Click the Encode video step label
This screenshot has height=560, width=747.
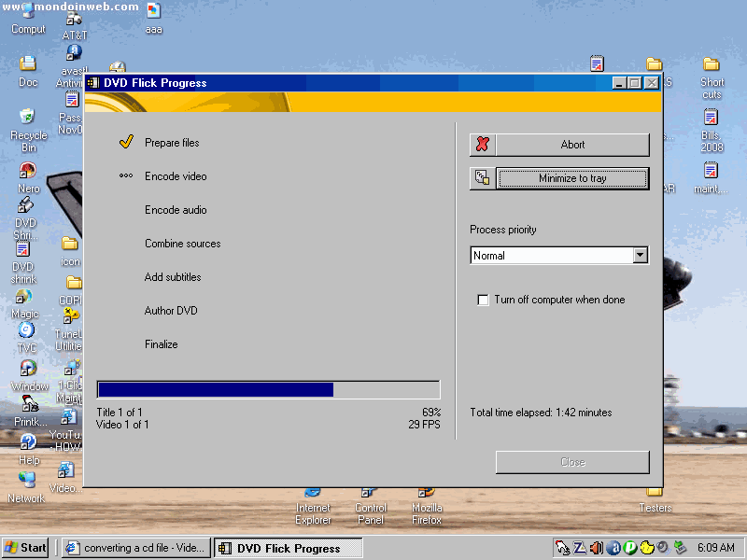tap(176, 176)
